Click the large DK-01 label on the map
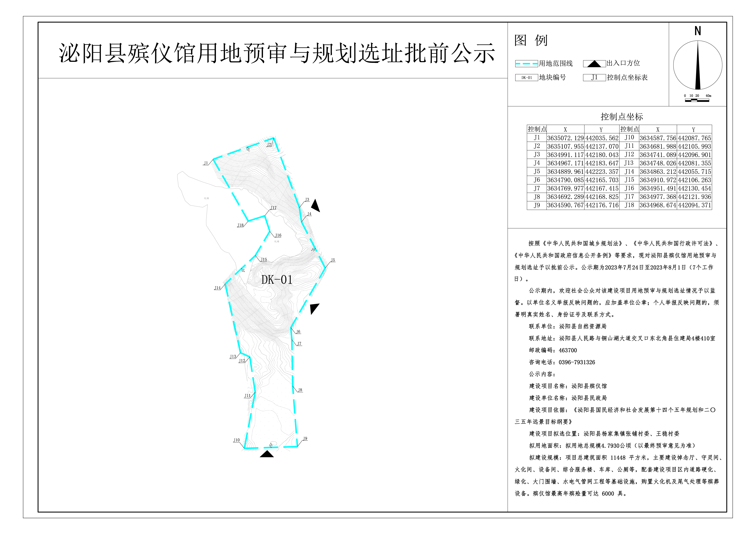 pyautogui.click(x=277, y=280)
